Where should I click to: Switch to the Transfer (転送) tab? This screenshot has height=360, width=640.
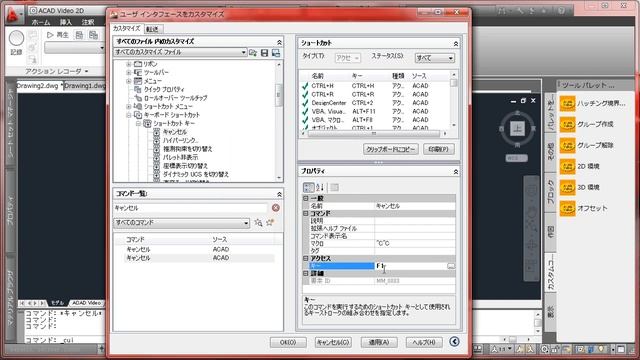point(153,29)
